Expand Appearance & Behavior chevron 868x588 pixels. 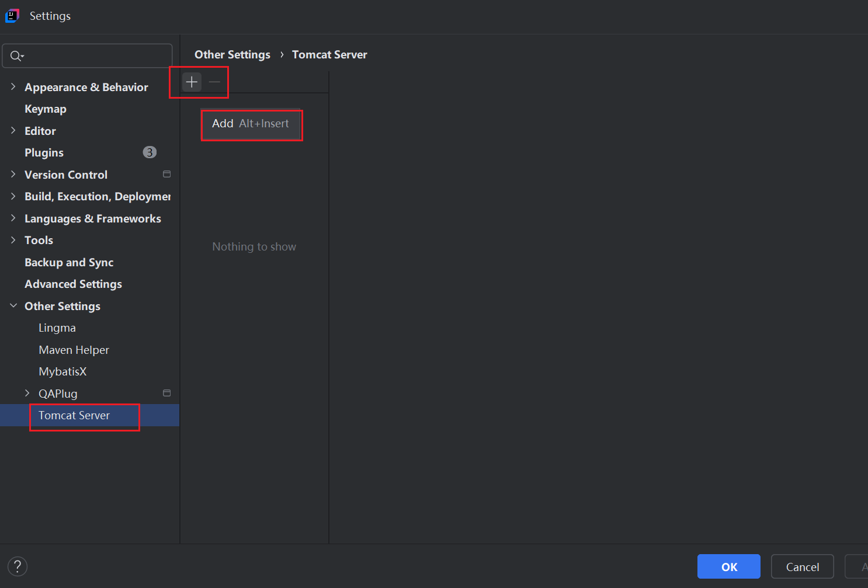13,86
